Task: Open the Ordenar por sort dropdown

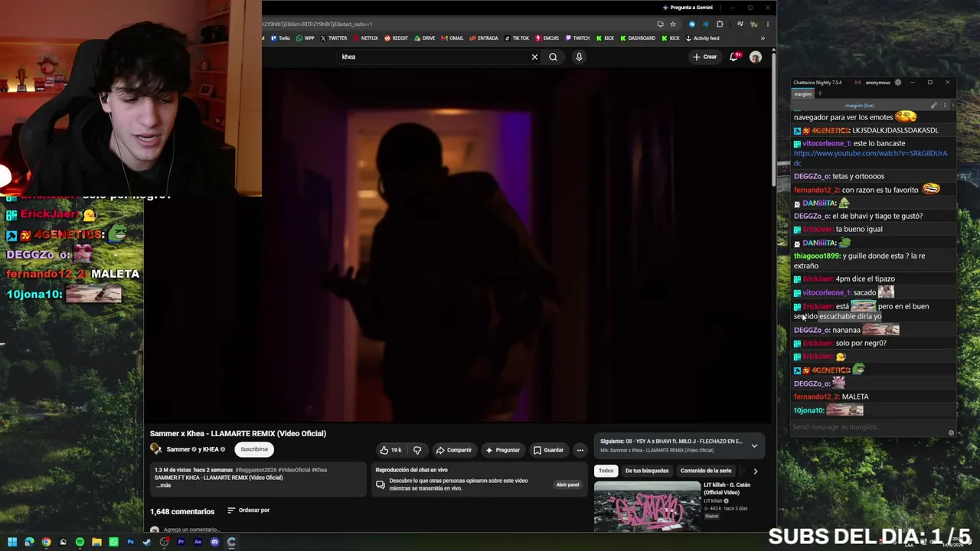Action: coord(249,510)
